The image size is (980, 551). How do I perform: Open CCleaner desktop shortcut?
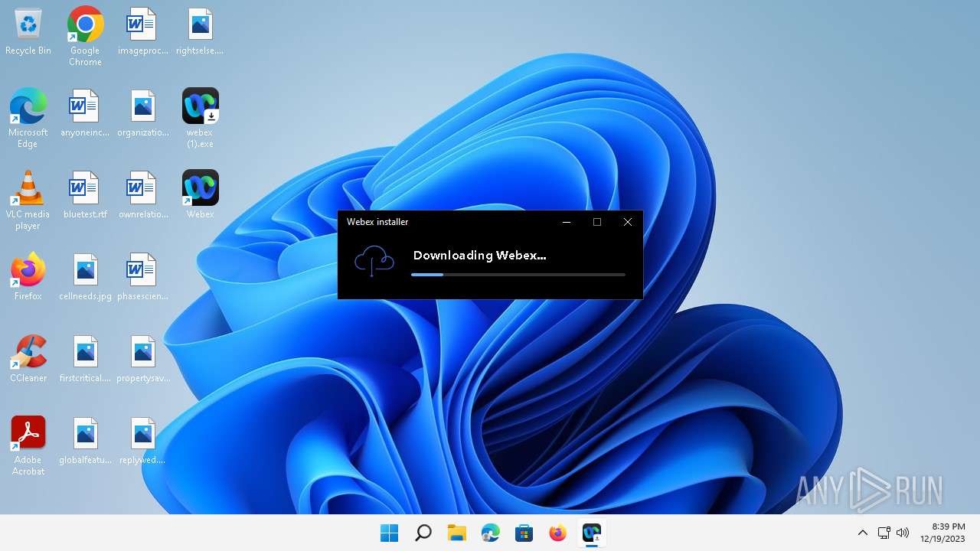(28, 358)
